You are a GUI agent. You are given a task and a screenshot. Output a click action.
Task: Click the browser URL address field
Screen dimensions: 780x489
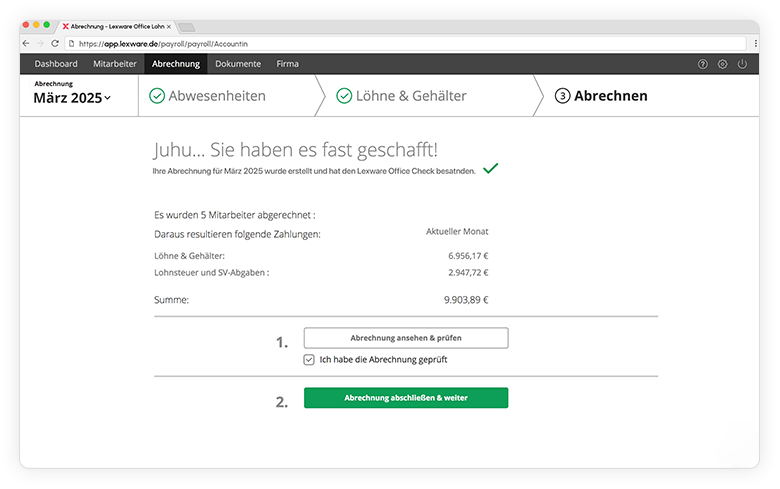(400, 44)
